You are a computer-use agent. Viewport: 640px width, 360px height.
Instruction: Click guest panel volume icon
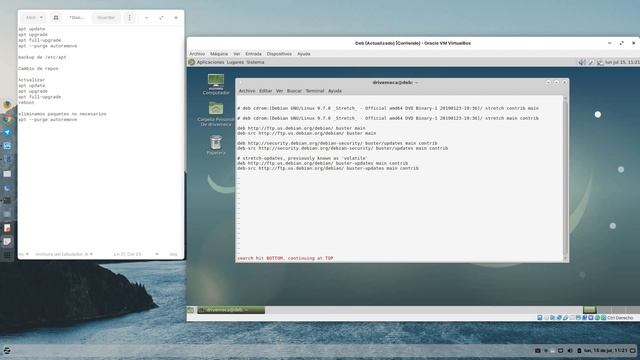(x=582, y=62)
